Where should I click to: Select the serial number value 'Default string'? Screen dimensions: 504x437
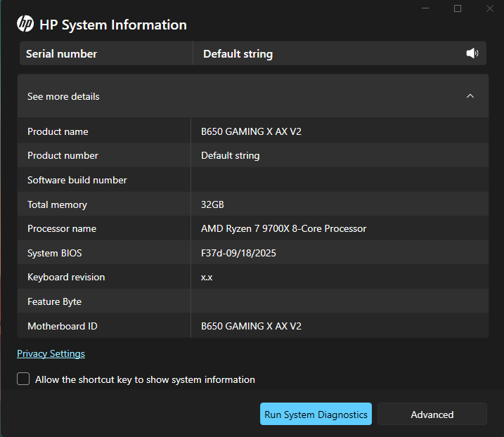click(238, 53)
